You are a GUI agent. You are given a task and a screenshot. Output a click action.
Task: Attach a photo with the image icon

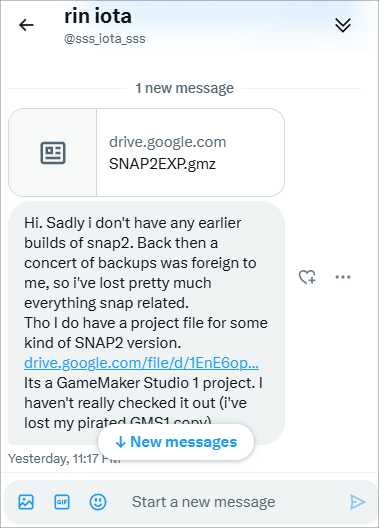26,502
